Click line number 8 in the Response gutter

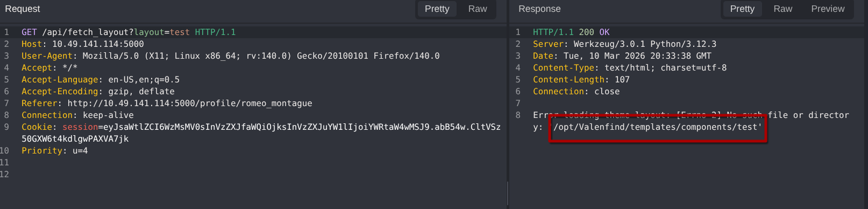(x=518, y=115)
